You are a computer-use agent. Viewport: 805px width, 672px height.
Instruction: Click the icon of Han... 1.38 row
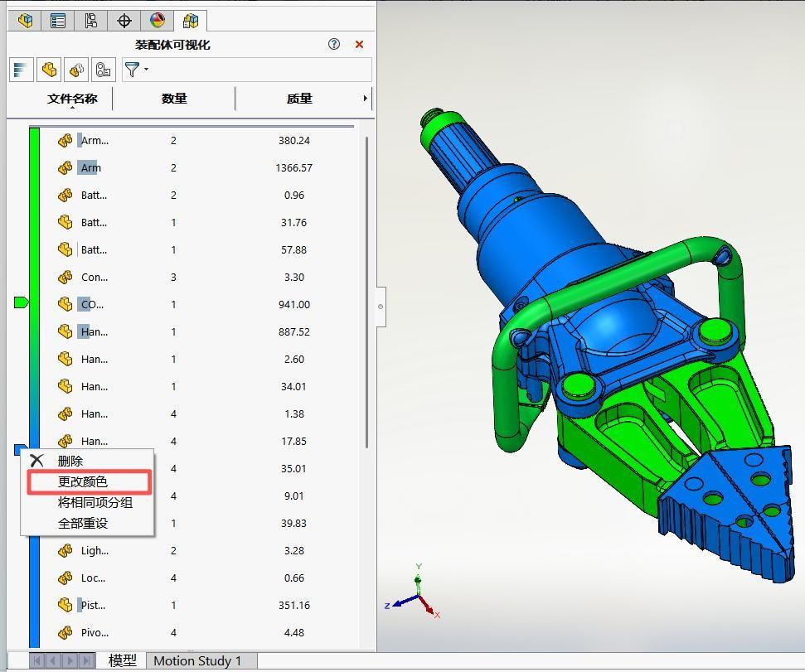65,414
